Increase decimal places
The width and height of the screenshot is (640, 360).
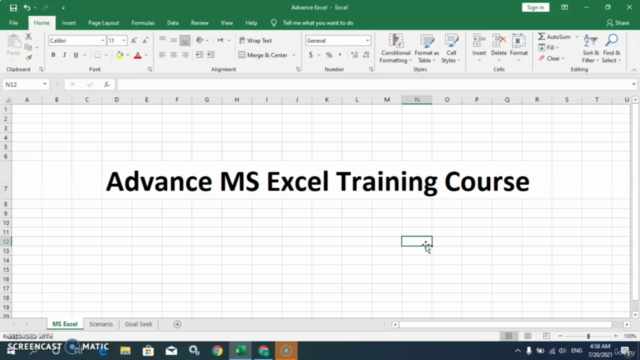(354, 55)
